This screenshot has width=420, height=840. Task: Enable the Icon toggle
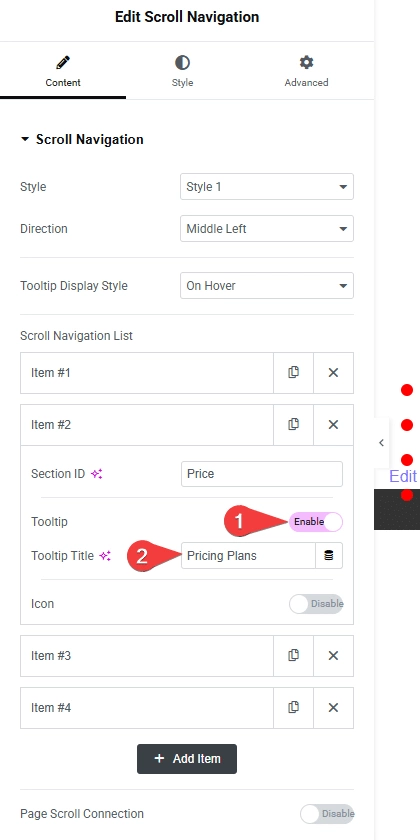tap(316, 604)
